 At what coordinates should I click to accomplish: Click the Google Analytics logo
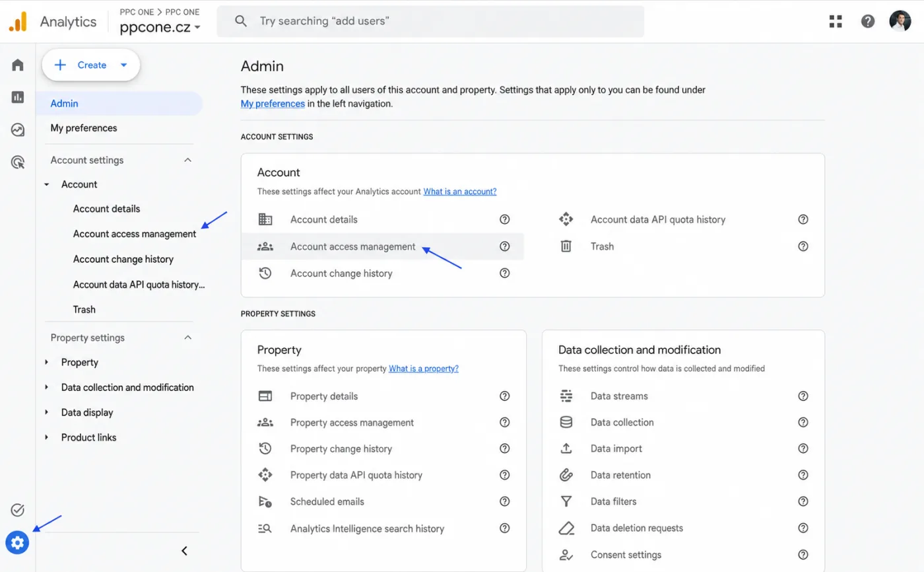click(18, 21)
